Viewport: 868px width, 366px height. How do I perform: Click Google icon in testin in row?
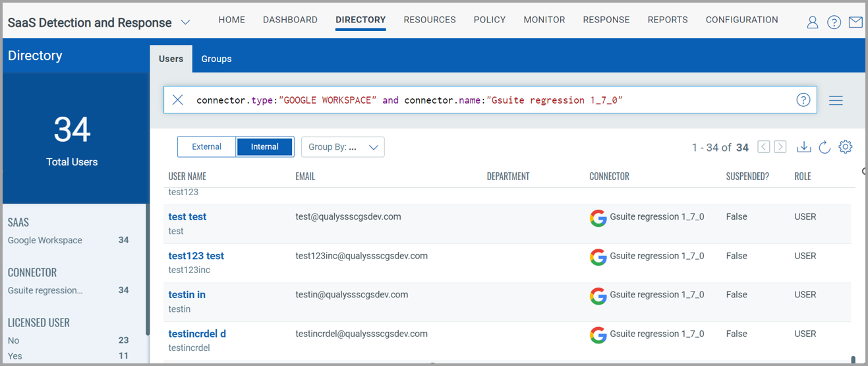click(x=598, y=297)
